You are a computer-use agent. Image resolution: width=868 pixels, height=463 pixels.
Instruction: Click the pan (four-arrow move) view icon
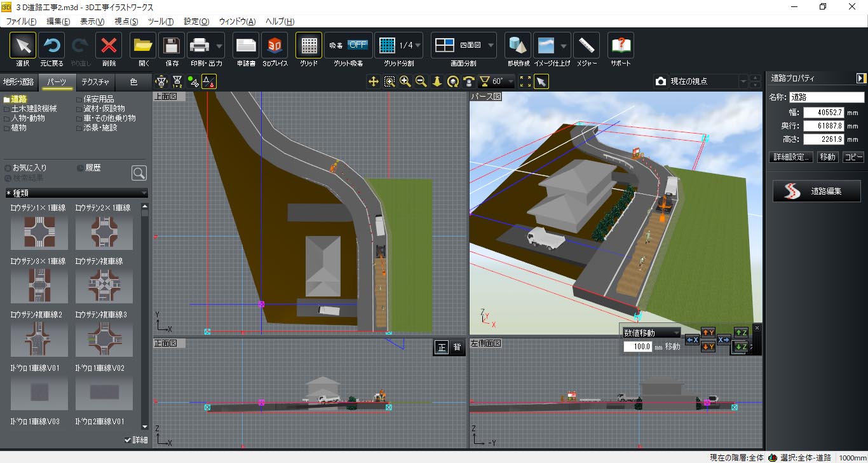tap(374, 81)
